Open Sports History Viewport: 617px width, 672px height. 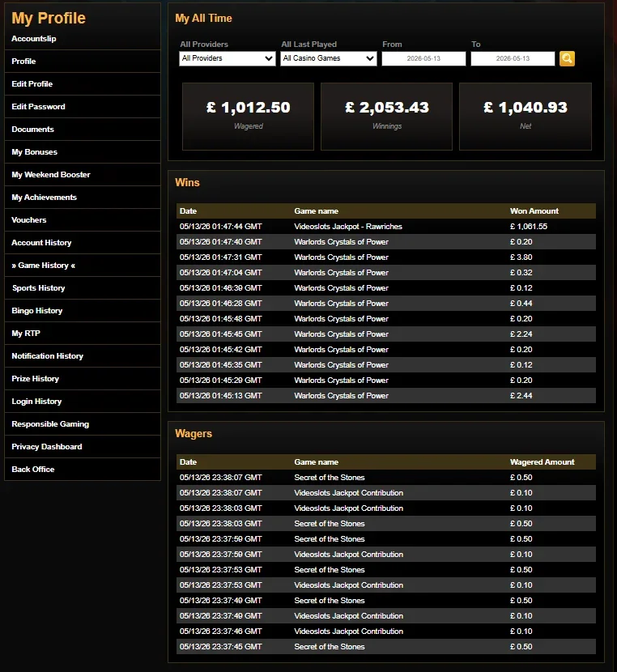pyautogui.click(x=83, y=288)
